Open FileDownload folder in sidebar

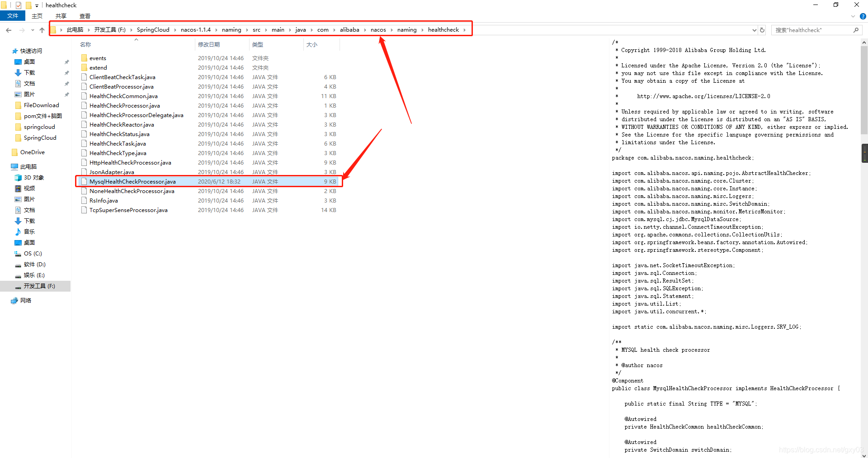click(x=41, y=105)
